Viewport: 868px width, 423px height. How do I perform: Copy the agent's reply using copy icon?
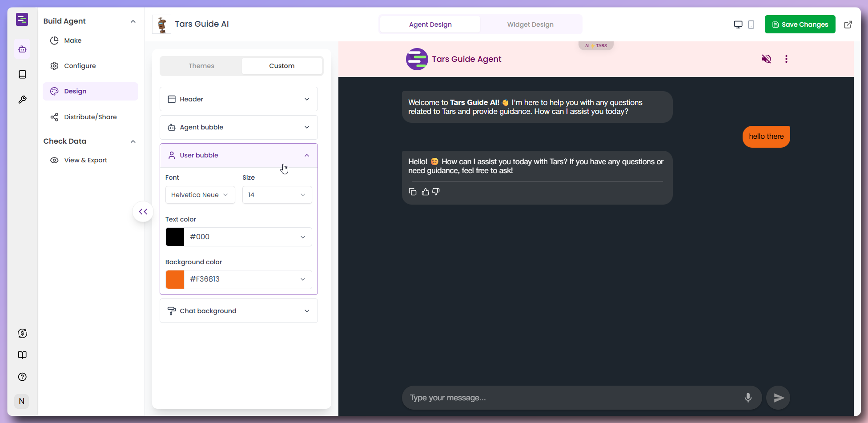click(x=413, y=191)
